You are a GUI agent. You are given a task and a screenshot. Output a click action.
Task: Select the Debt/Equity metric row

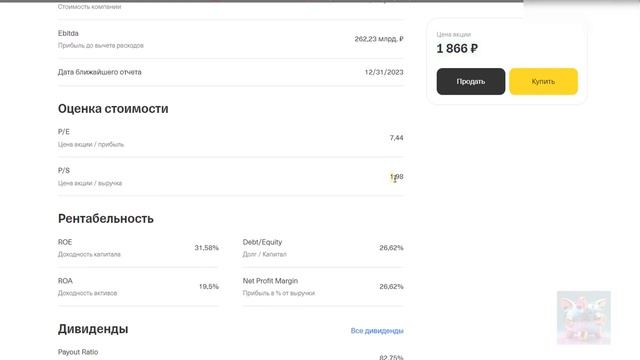[323, 248]
